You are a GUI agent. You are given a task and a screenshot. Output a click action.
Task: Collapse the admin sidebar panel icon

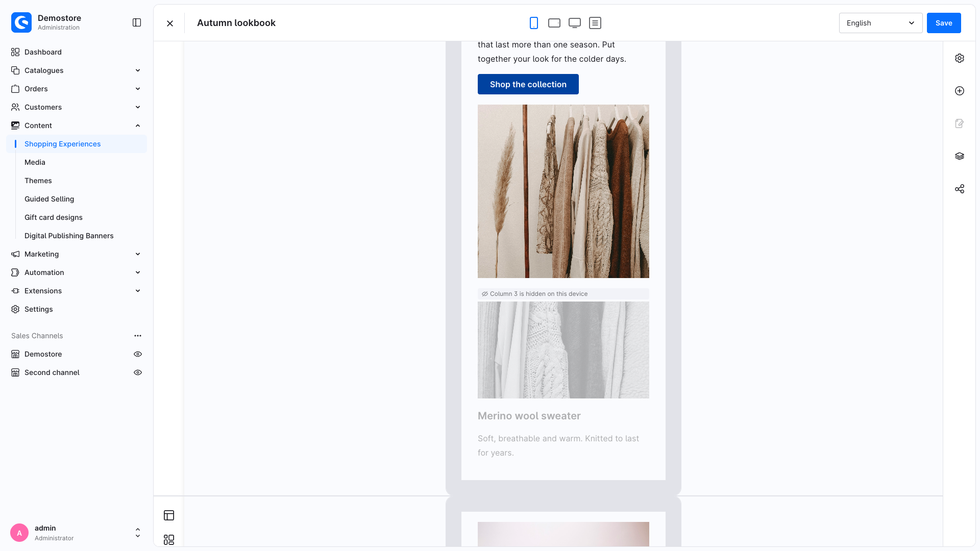click(137, 22)
